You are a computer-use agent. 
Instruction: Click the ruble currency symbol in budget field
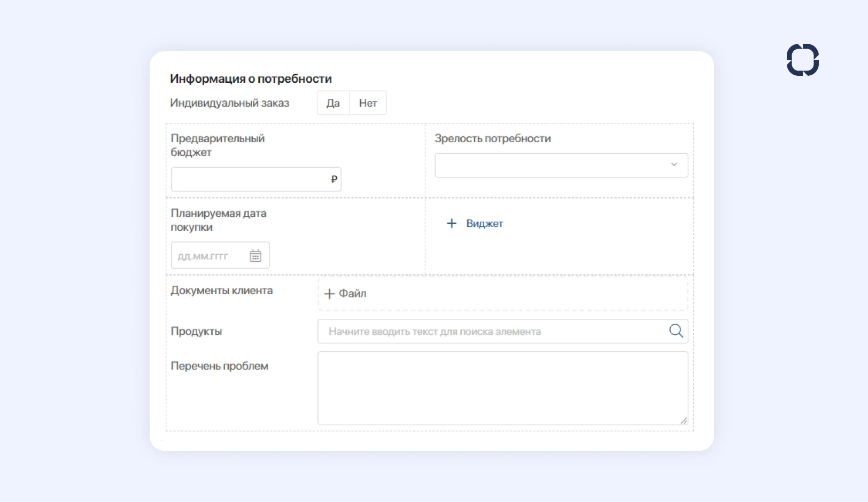click(334, 179)
